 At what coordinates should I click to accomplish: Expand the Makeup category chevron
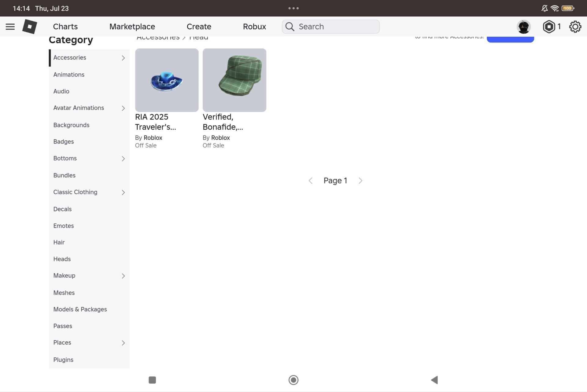coord(123,276)
